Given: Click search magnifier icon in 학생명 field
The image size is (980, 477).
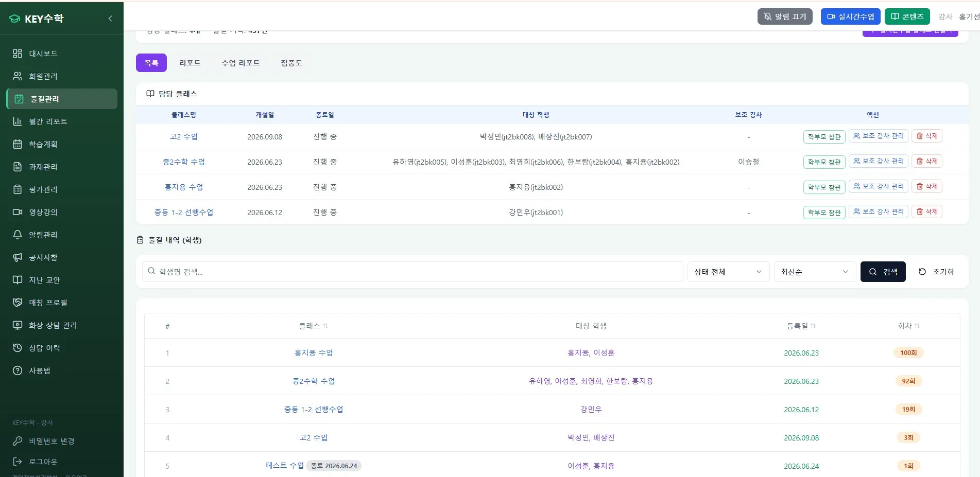Looking at the screenshot, I should coord(151,271).
